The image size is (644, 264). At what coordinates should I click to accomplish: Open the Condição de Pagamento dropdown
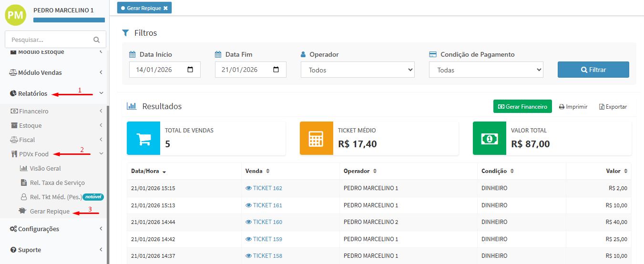coord(486,70)
